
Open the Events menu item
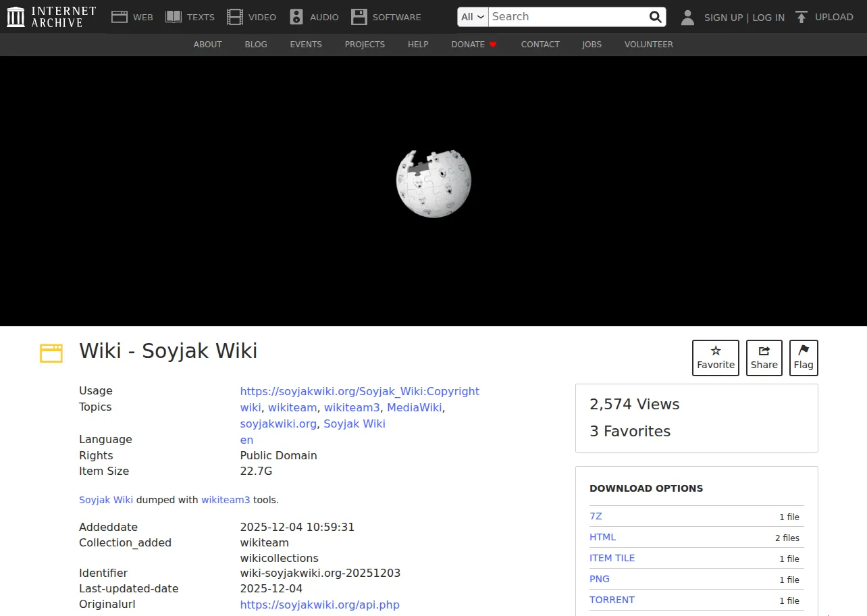[306, 45]
